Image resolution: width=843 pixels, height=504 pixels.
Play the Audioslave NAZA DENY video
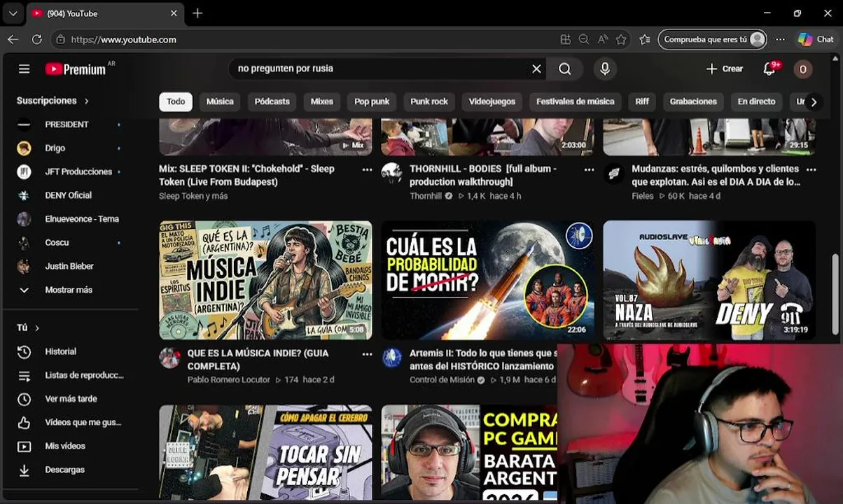pyautogui.click(x=709, y=280)
